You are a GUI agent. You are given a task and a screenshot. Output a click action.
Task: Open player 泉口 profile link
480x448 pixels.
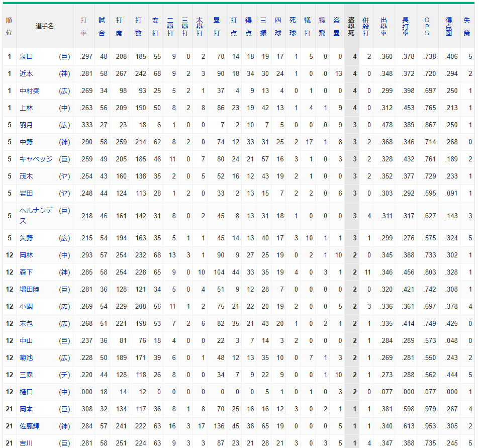click(x=26, y=57)
